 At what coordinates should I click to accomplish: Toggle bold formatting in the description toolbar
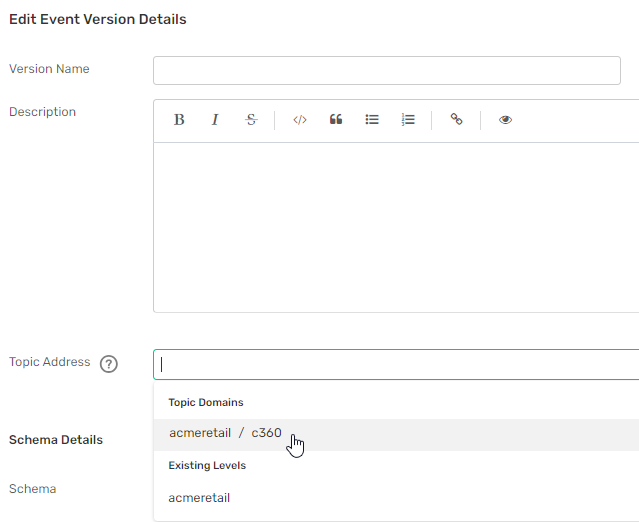coord(179,120)
